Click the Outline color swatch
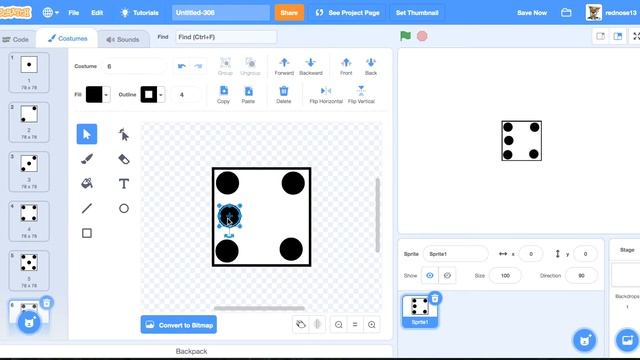 (x=149, y=95)
